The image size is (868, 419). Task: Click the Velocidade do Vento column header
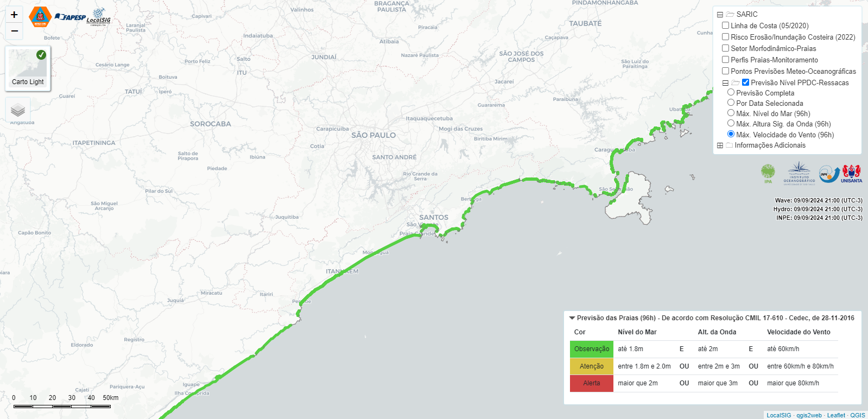[799, 332]
